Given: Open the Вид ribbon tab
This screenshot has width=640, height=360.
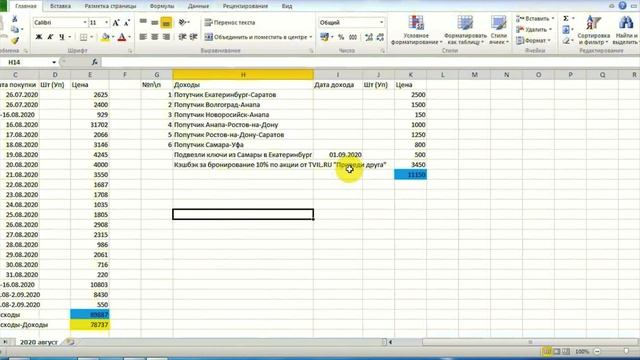Looking at the screenshot, I should 287,6.
